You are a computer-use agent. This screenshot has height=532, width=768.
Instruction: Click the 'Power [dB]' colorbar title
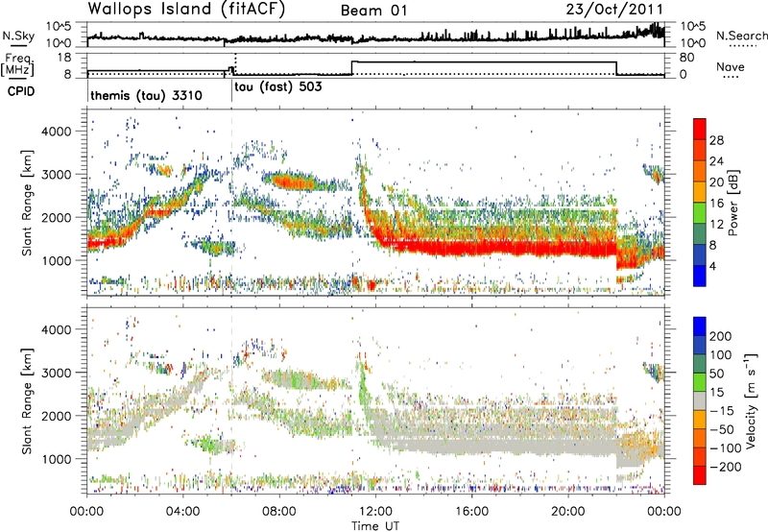732,203
